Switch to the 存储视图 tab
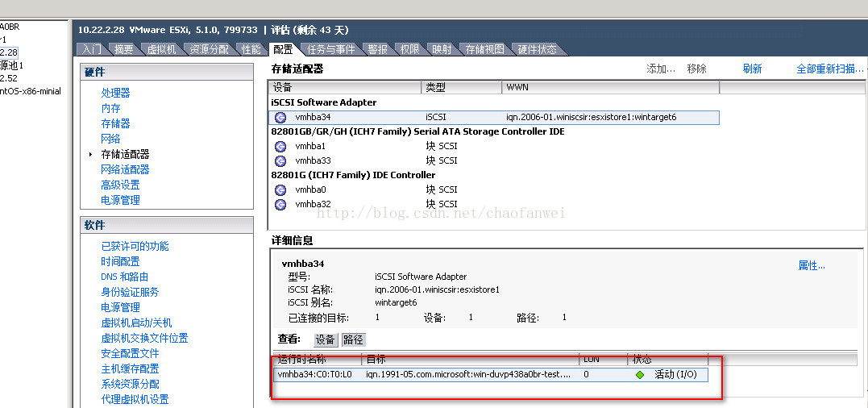 click(x=484, y=49)
